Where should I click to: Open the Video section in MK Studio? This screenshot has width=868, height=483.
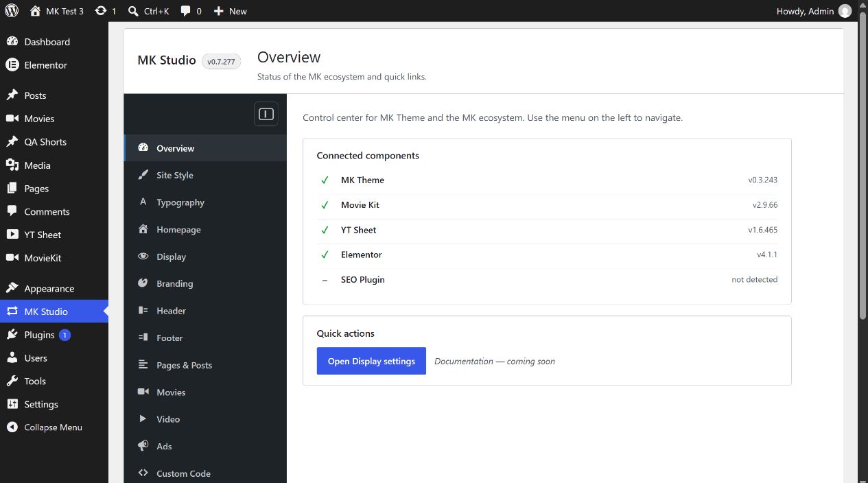pos(205,419)
